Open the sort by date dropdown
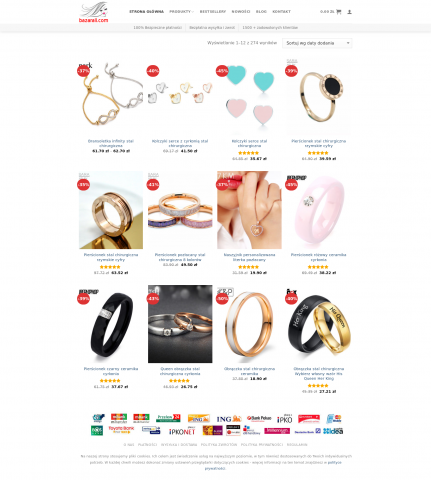This screenshot has width=431, height=480. [317, 43]
